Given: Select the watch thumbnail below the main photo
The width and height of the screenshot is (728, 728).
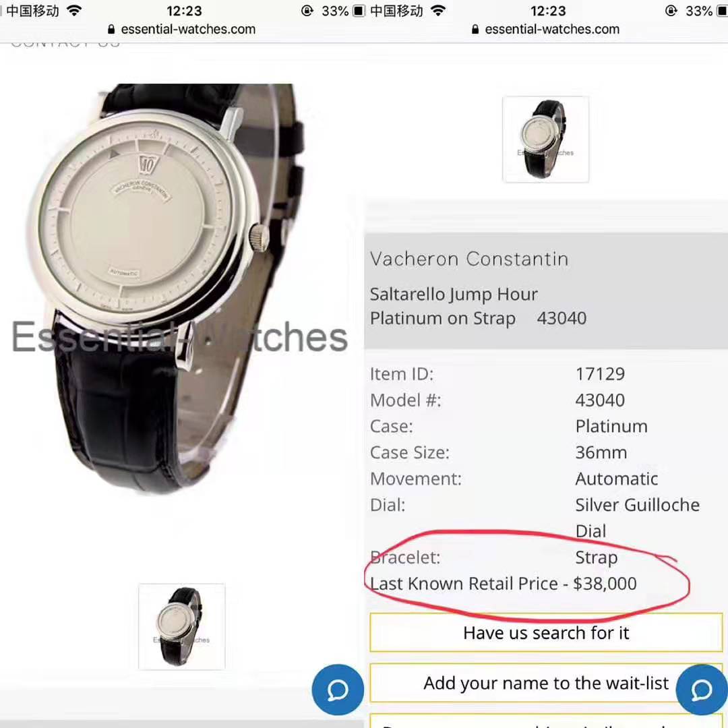Looking at the screenshot, I should 181,626.
